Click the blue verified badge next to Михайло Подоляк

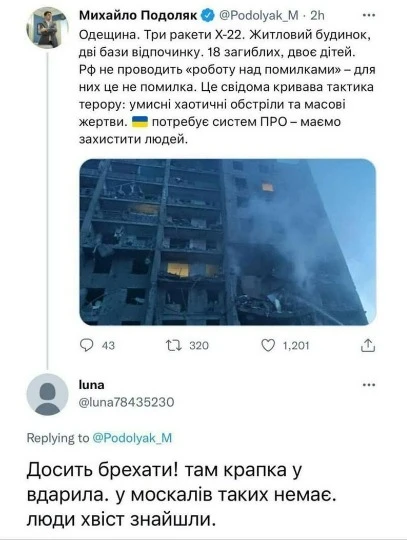coord(208,15)
